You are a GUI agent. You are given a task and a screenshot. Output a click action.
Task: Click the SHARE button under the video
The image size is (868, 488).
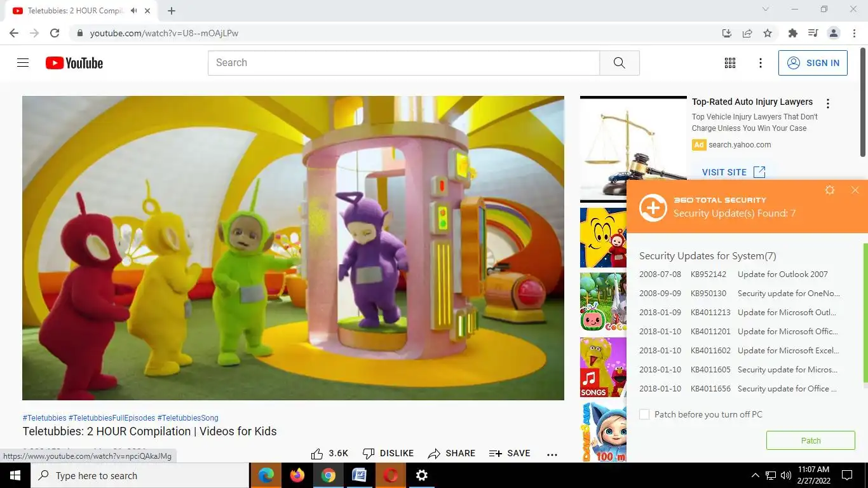(x=451, y=454)
